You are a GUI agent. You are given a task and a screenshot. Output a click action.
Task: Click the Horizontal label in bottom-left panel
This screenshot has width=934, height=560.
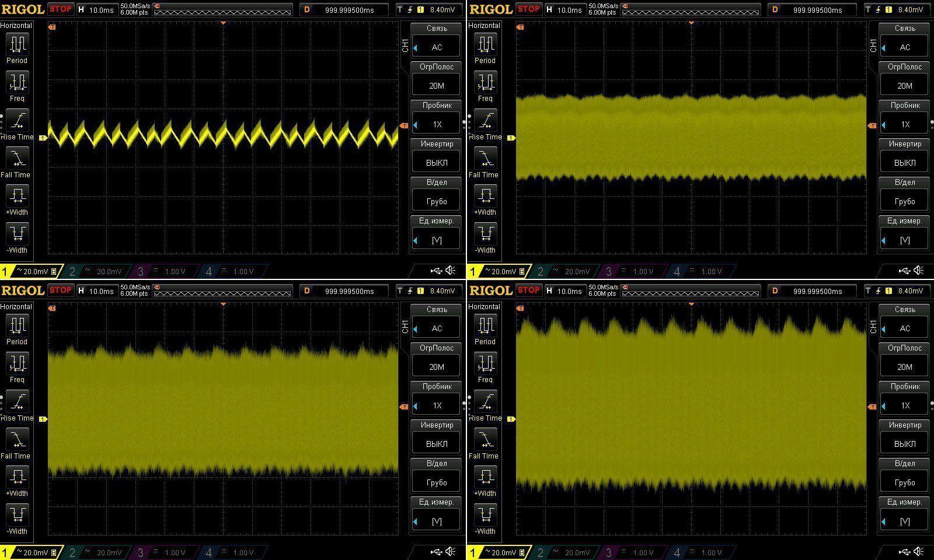(16, 307)
